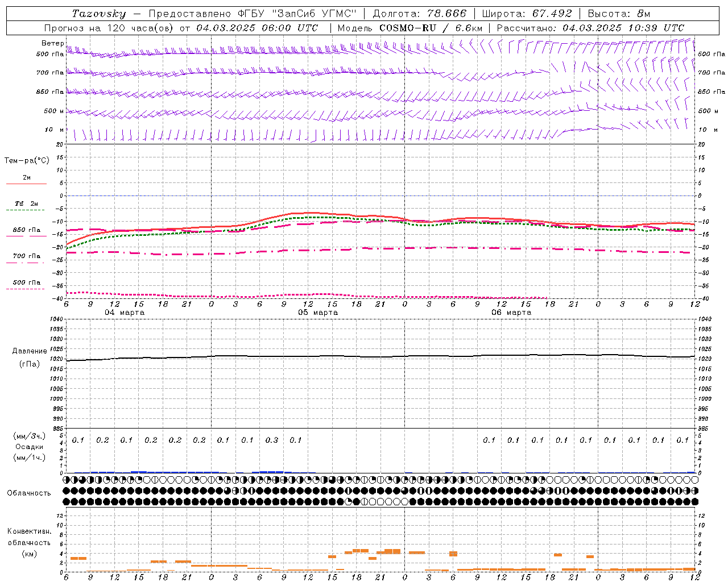
Task: Click the "500 гПа" temperature legend entry
Action: [27, 282]
